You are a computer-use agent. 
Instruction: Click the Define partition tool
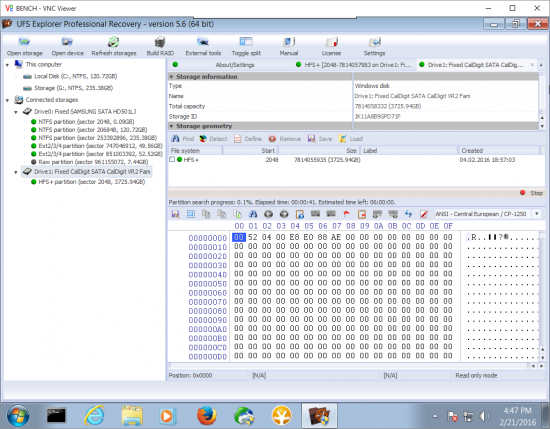coord(248,139)
